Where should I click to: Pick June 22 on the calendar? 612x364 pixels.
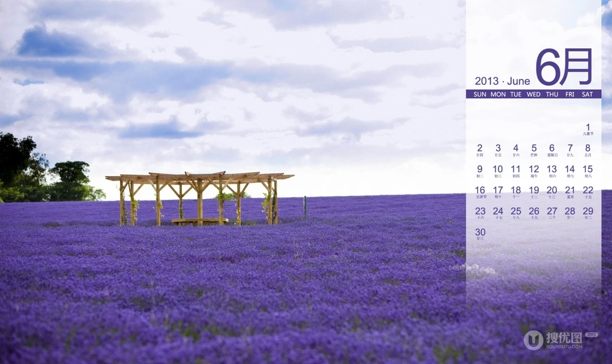pos(588,192)
